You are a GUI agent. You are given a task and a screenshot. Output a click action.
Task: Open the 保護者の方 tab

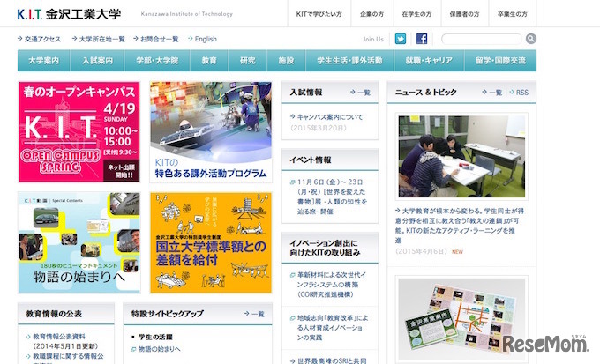(464, 14)
